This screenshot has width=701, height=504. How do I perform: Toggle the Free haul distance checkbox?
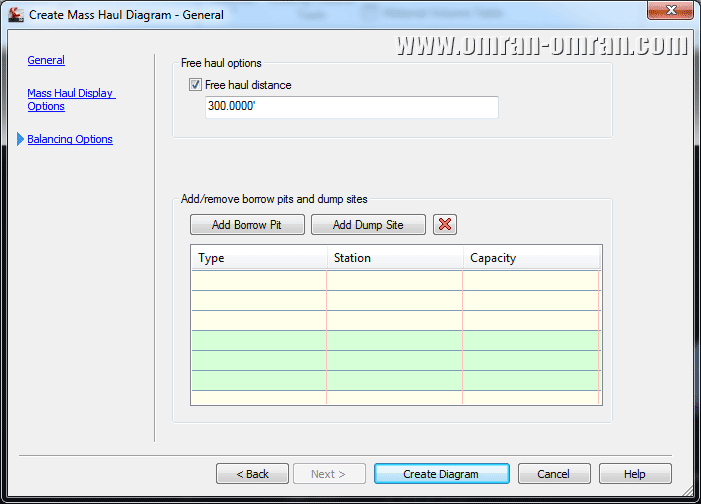[195, 85]
